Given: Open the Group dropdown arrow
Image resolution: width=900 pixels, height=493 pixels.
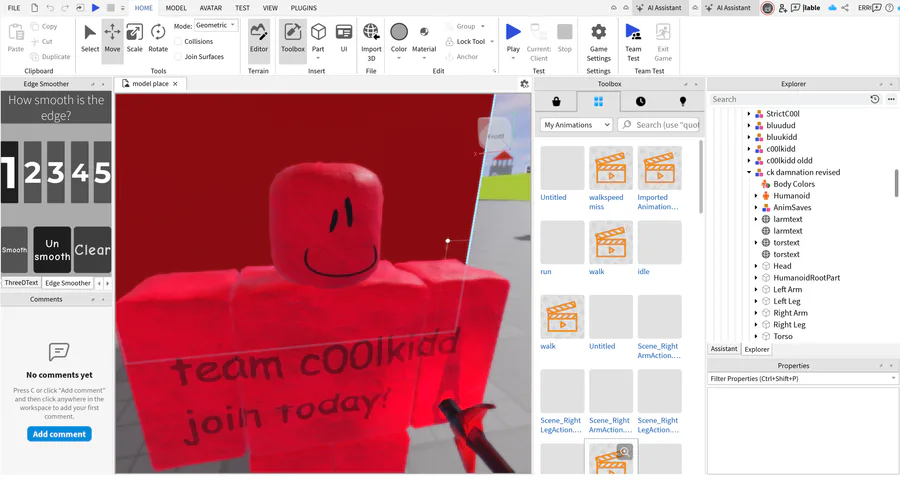Looking at the screenshot, I should (483, 26).
